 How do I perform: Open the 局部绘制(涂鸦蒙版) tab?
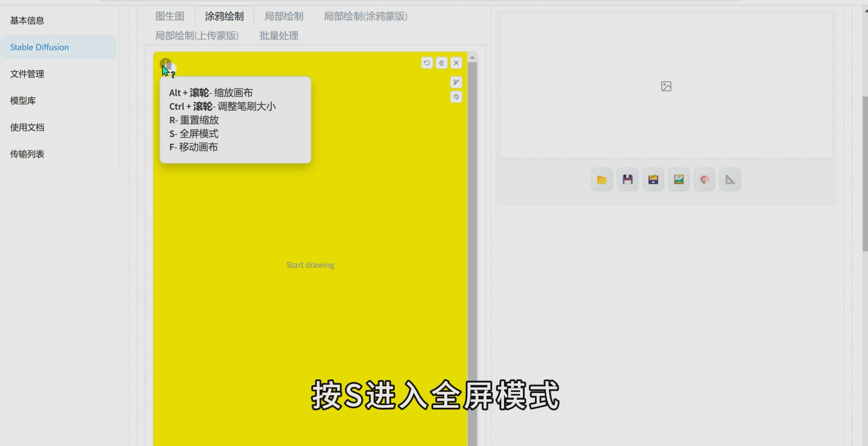(365, 16)
